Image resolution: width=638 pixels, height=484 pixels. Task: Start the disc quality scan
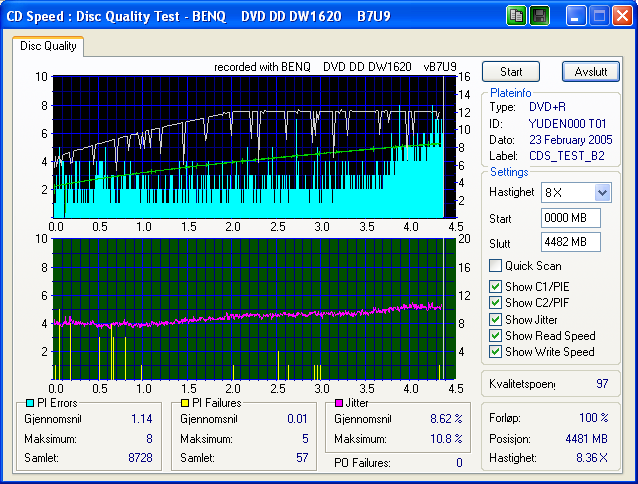(x=511, y=72)
